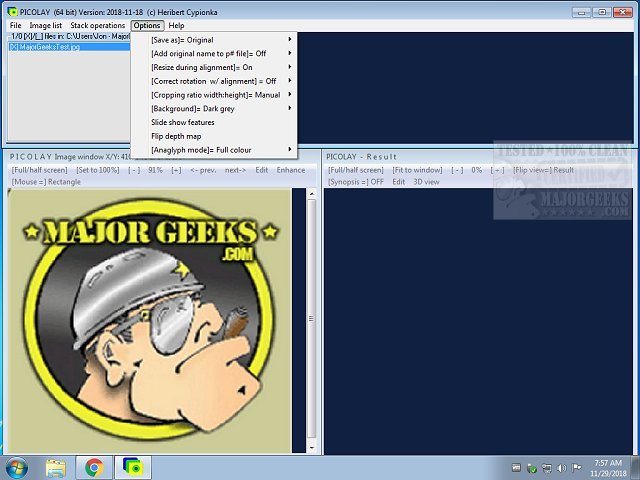640x480 pixels.
Task: Toggle Full/half screen in Result window
Action: point(356,170)
